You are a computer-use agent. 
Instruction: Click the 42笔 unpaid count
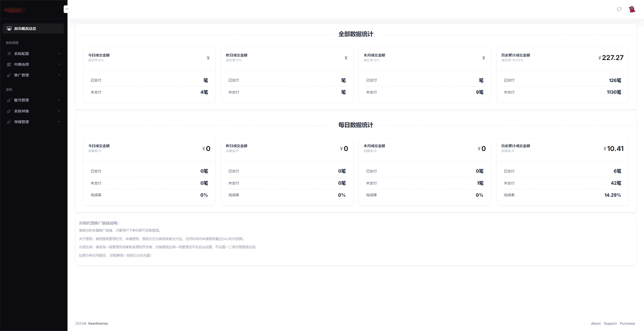point(616,183)
